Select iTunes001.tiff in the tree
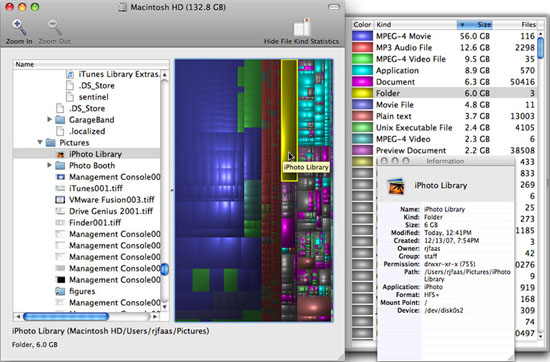This screenshot has width=550, height=362. [x=87, y=188]
